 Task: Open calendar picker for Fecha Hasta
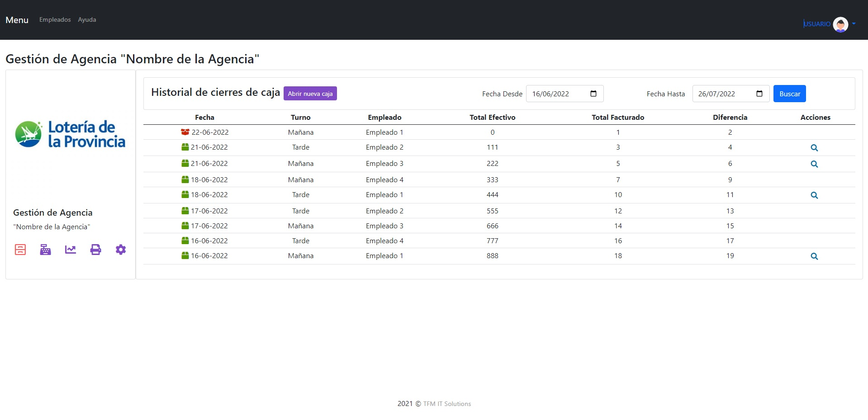759,94
